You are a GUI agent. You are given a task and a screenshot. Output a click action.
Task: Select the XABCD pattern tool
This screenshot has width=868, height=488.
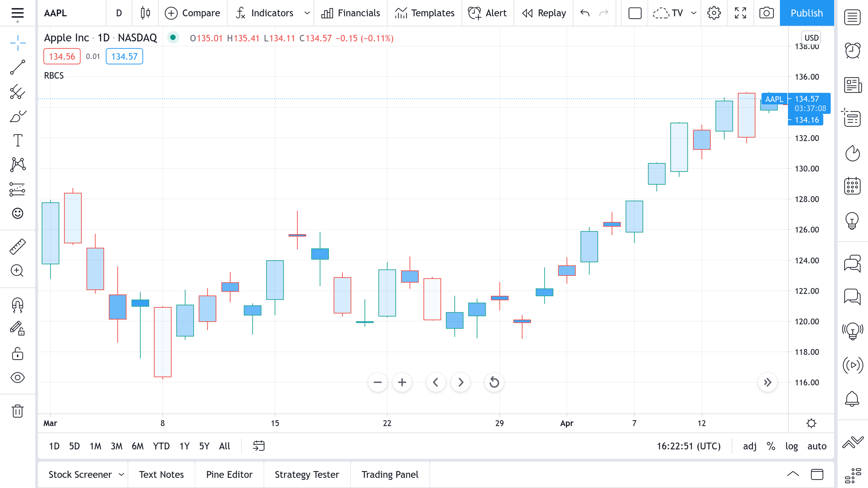(x=18, y=164)
